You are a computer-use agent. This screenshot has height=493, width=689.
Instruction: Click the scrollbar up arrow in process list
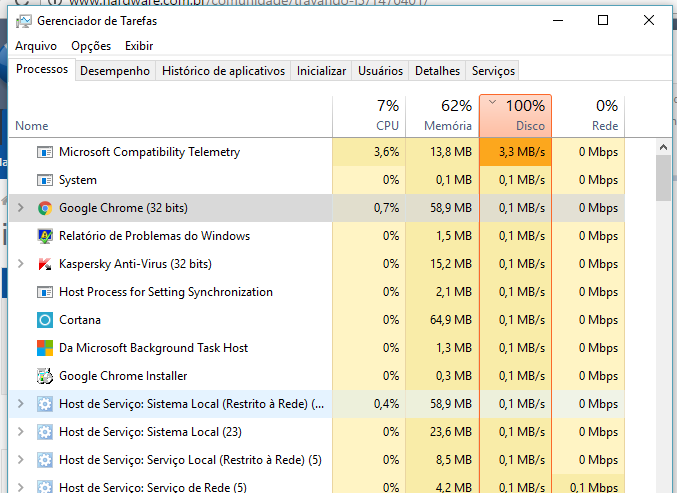click(x=664, y=148)
